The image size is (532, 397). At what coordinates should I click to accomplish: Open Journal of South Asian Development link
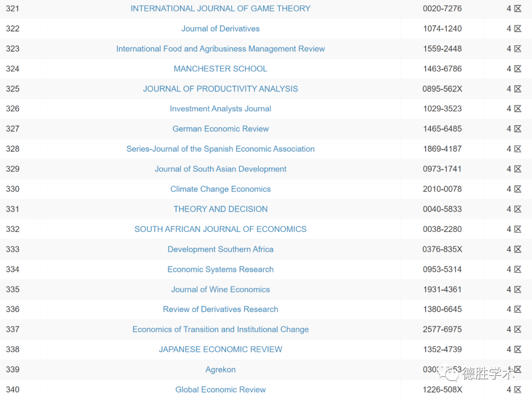tap(221, 168)
